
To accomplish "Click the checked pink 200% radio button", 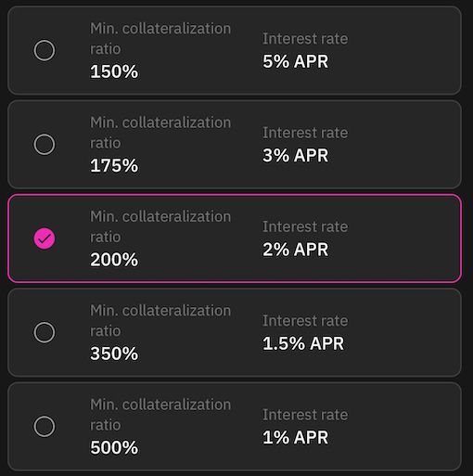I will pos(45,238).
